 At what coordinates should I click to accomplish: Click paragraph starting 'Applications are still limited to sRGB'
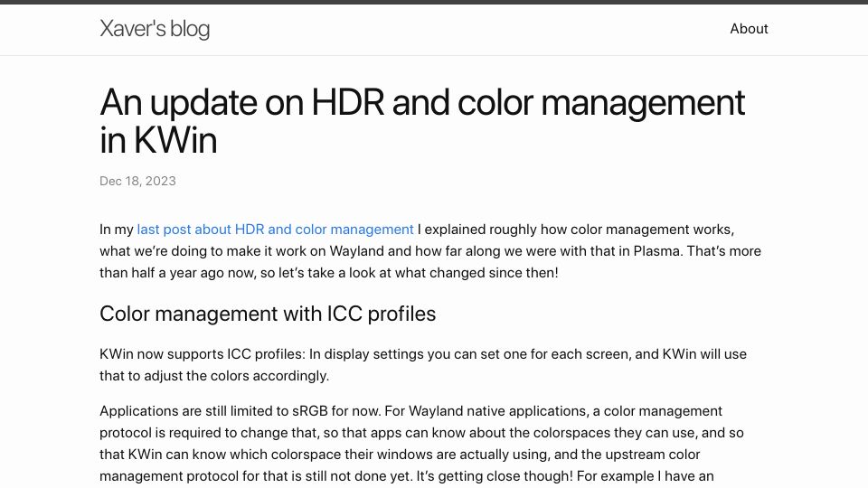[x=422, y=444]
